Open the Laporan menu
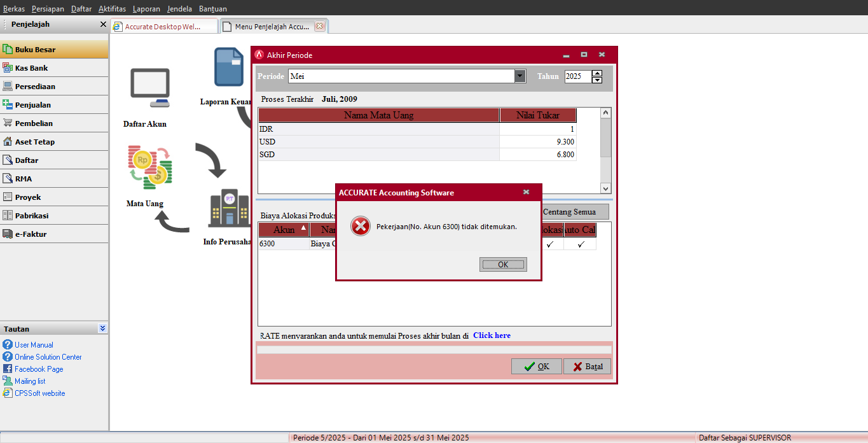868x443 pixels. (146, 9)
